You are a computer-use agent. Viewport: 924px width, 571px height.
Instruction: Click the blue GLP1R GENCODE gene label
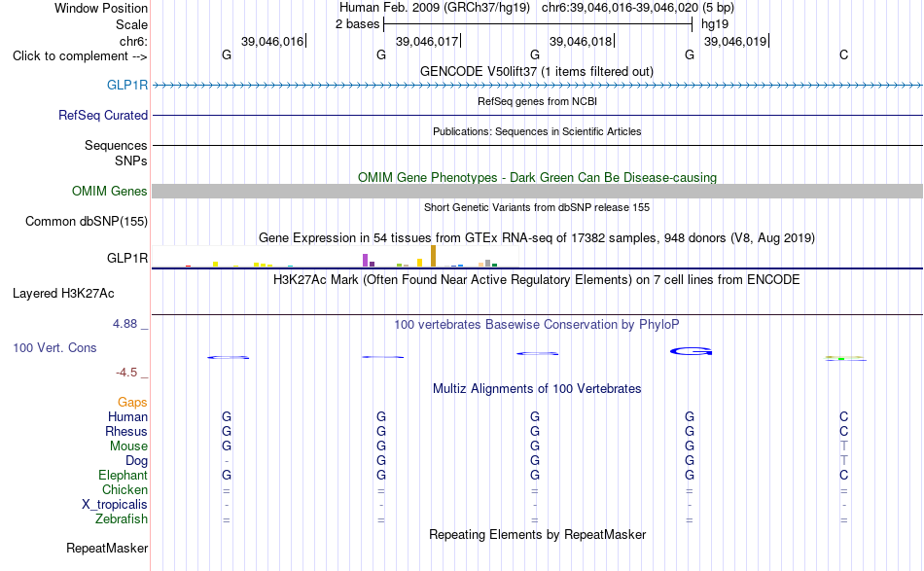[x=127, y=85]
